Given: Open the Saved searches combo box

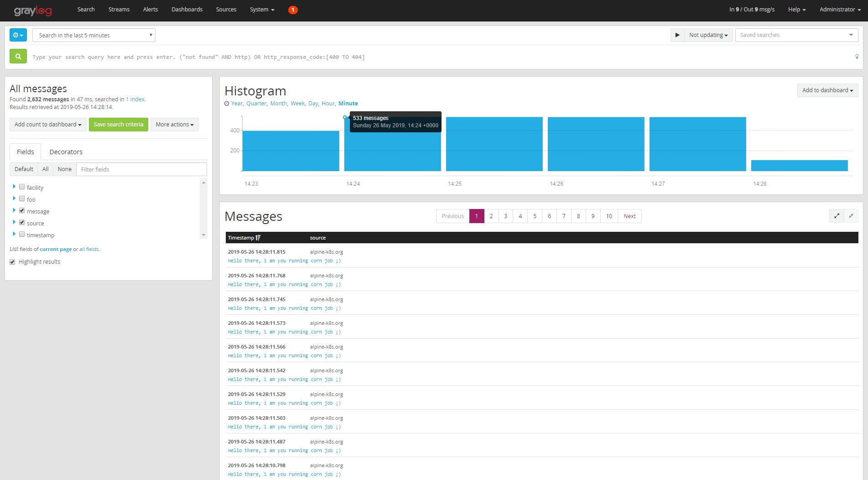Looking at the screenshot, I should point(796,35).
